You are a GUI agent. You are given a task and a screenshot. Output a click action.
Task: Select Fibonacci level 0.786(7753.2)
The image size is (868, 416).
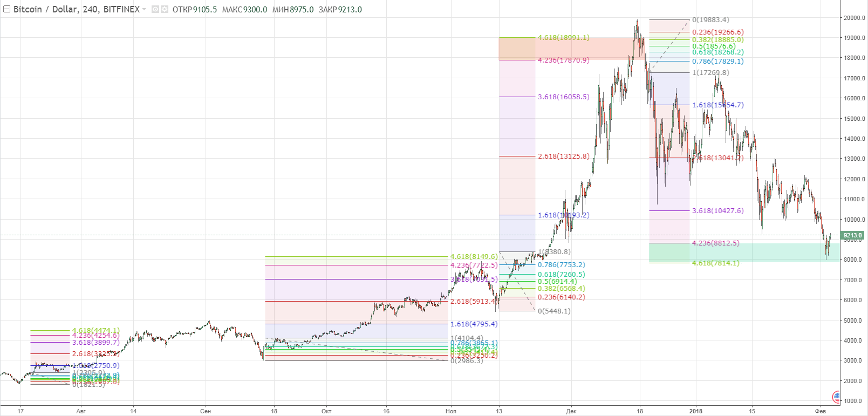(x=561, y=264)
